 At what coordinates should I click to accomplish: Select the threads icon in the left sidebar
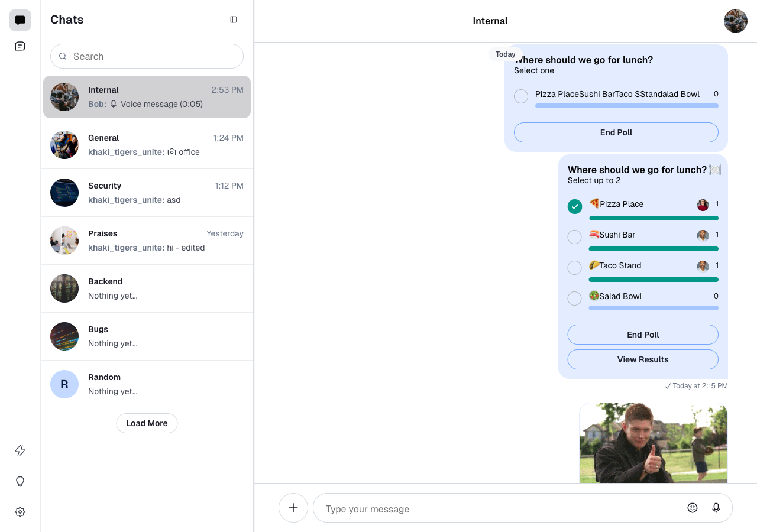point(20,46)
